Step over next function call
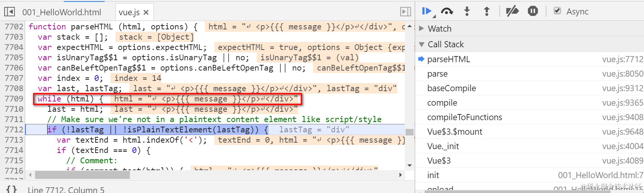Image resolution: width=644 pixels, height=193 pixels. coord(447,11)
